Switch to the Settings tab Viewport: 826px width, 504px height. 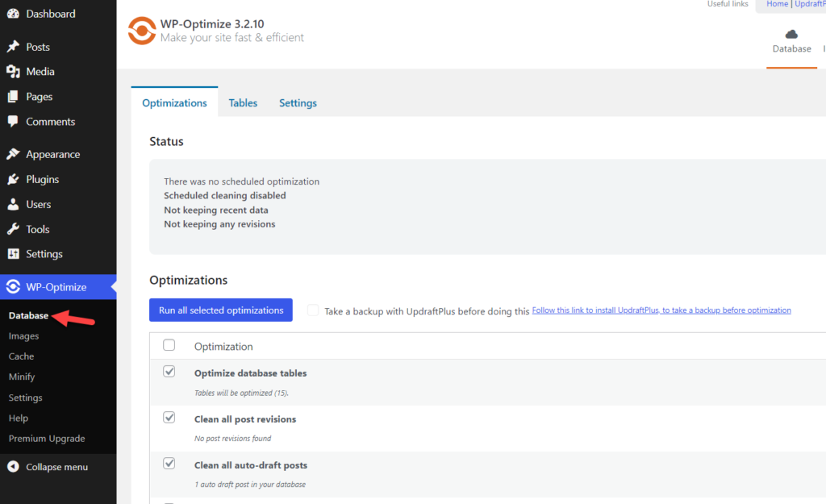pyautogui.click(x=298, y=102)
